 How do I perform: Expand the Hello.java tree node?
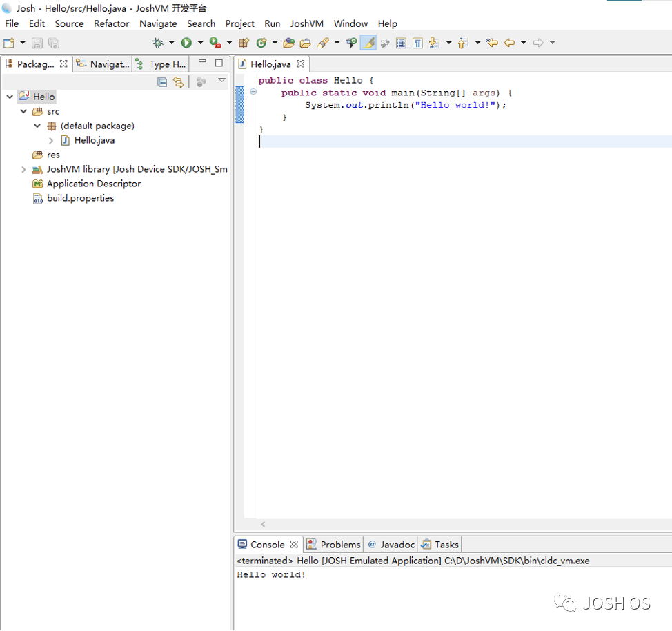point(51,141)
